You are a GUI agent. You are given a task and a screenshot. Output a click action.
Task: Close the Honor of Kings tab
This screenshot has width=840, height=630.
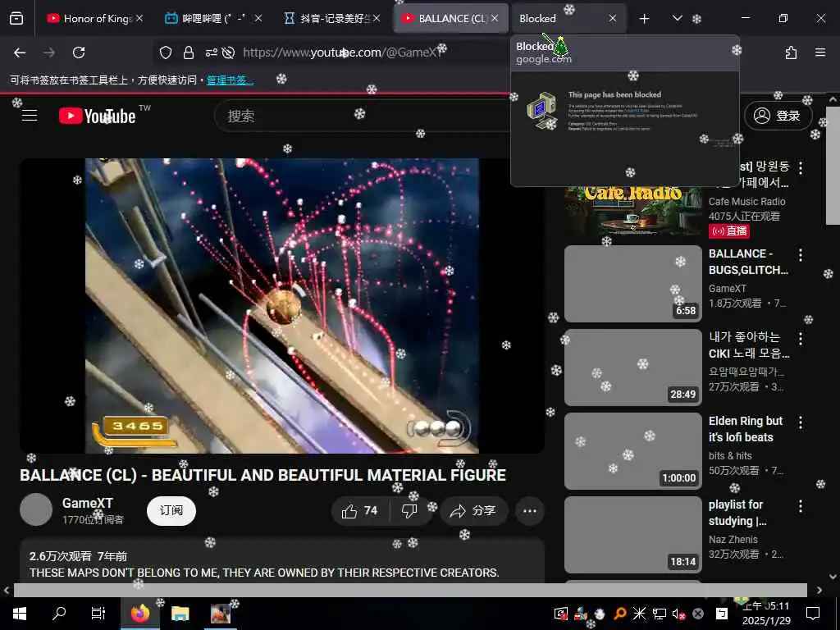139,19
